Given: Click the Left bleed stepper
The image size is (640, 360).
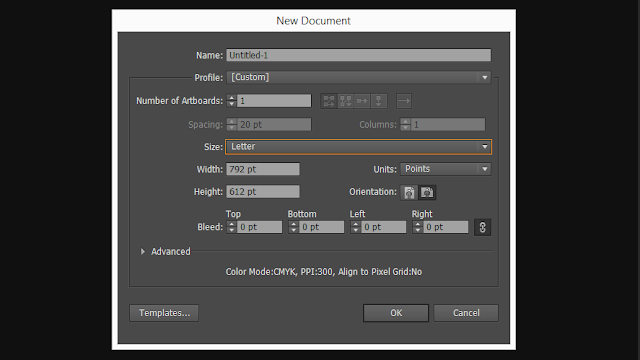Looking at the screenshot, I should pyautogui.click(x=356, y=227).
